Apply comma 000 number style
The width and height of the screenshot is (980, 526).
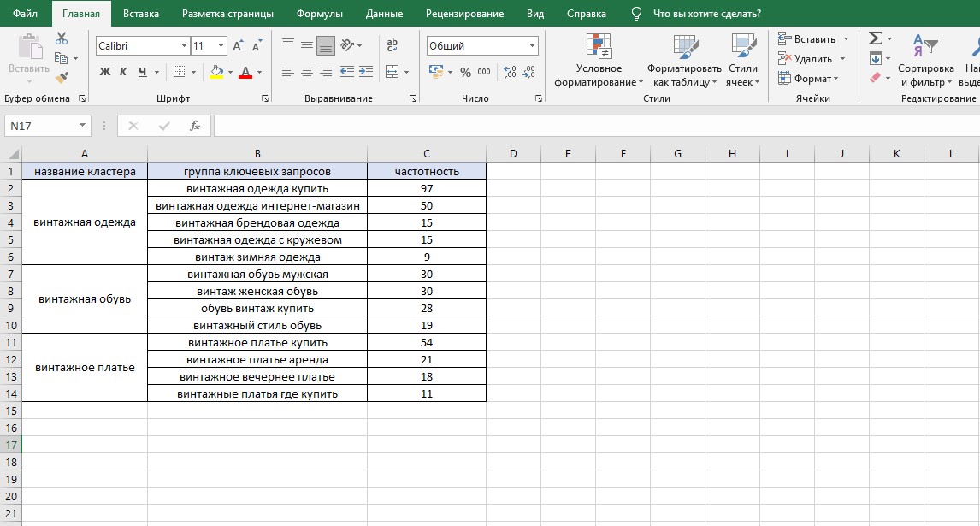(x=484, y=72)
